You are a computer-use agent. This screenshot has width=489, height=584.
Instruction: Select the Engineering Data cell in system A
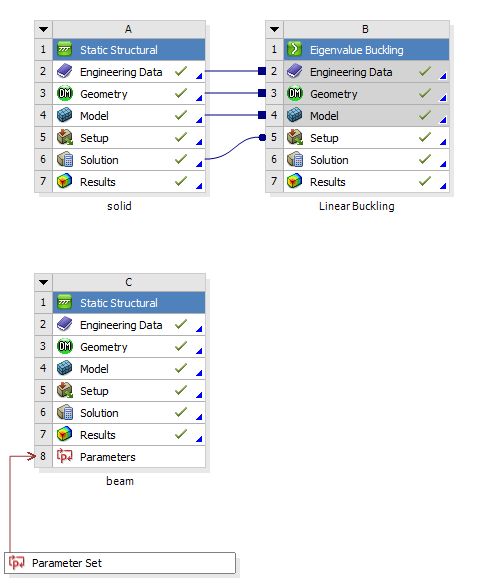(x=129, y=72)
